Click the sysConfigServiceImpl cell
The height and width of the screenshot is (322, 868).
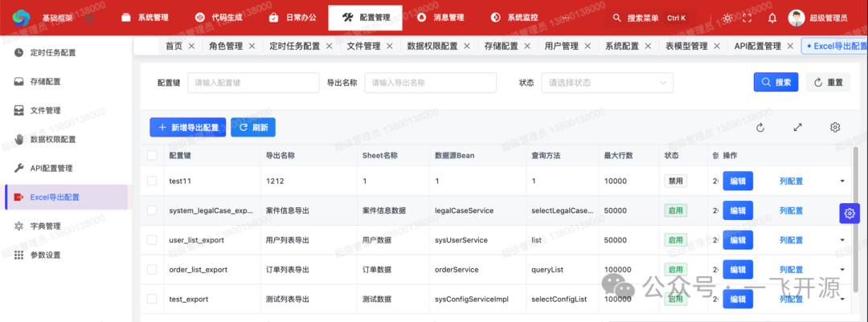point(472,300)
